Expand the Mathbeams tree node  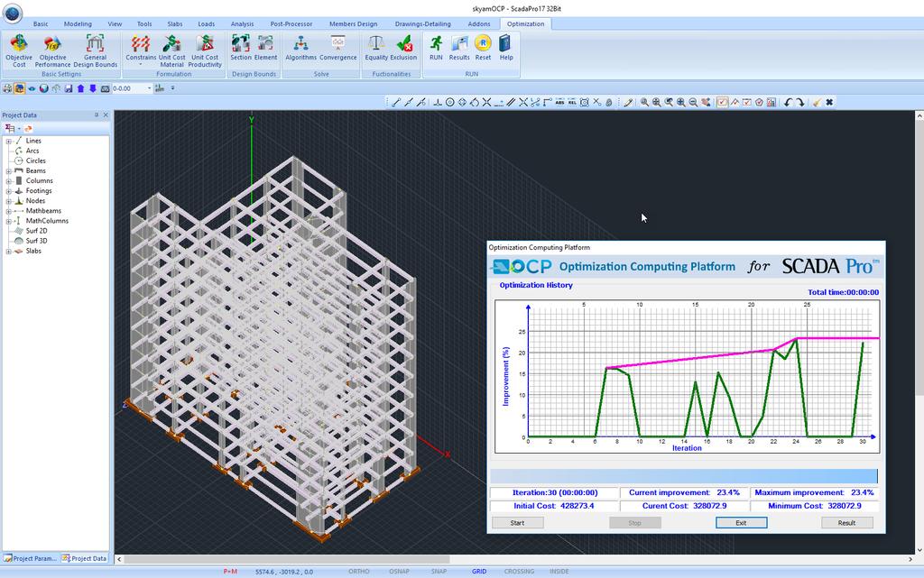coord(9,211)
